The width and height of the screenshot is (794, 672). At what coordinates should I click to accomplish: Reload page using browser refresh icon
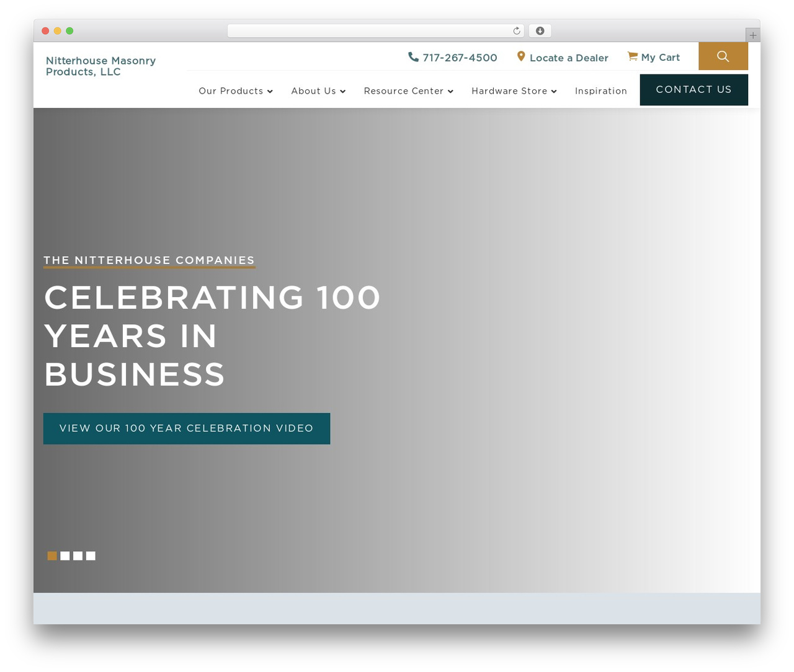[x=517, y=31]
